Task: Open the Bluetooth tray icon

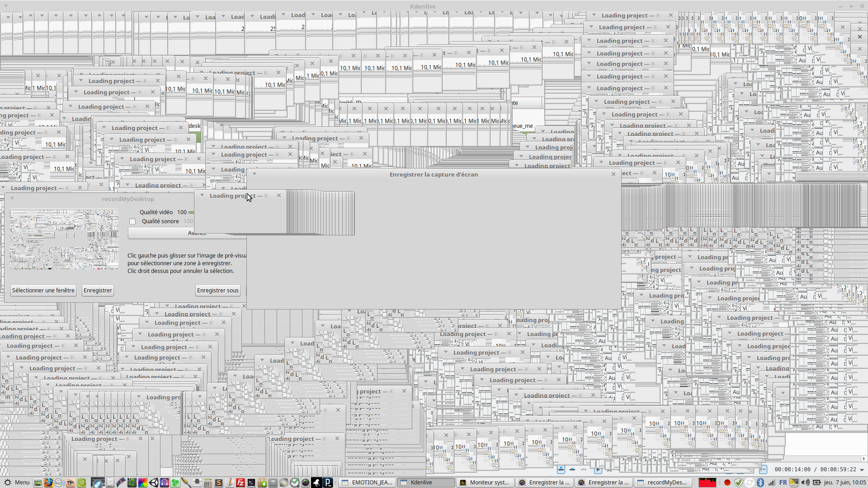Action: coord(760,483)
